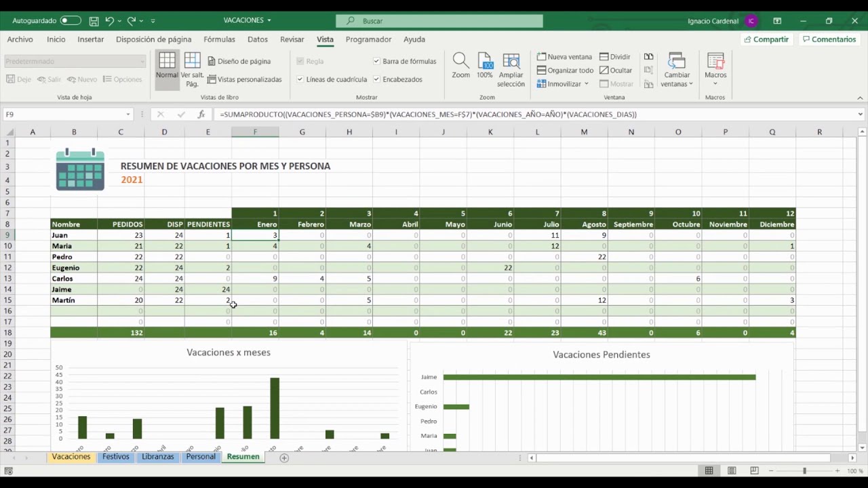Select the Ampliar selección icon

point(511,70)
